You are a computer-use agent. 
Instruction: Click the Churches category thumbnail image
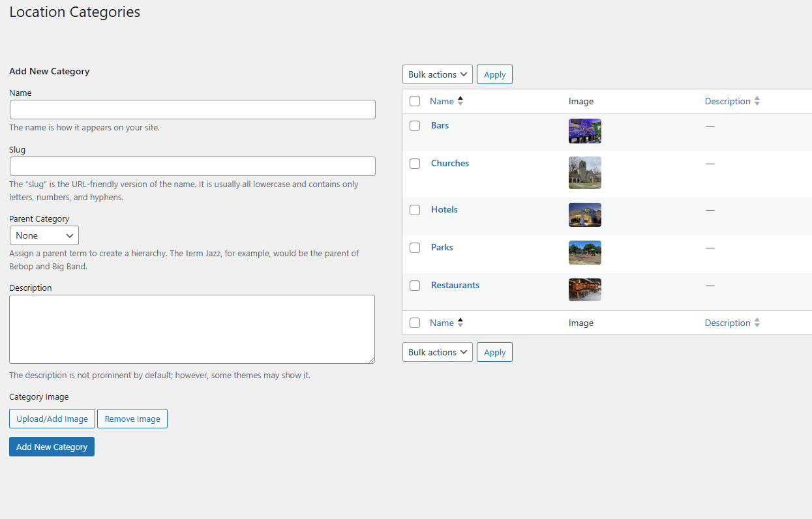pos(584,173)
